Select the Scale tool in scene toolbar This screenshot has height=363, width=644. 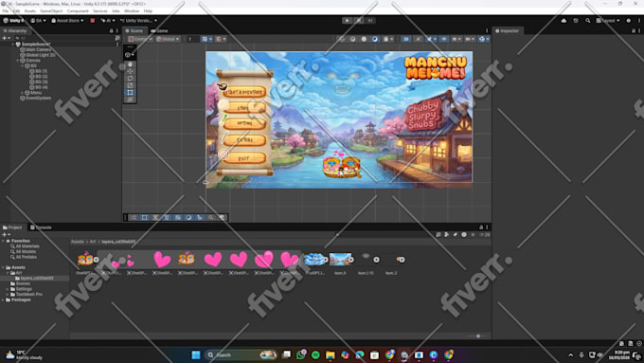tap(130, 85)
